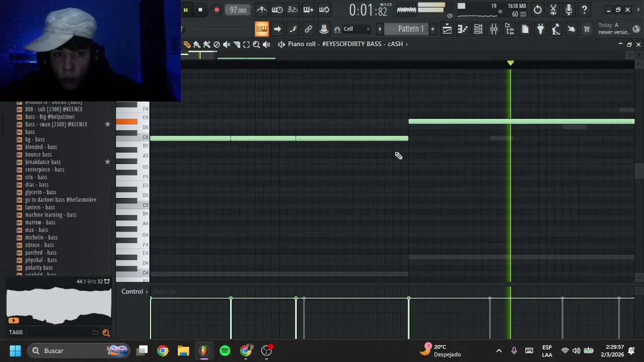
Task: Click the Buscar taskbar search box
Action: pos(78,351)
